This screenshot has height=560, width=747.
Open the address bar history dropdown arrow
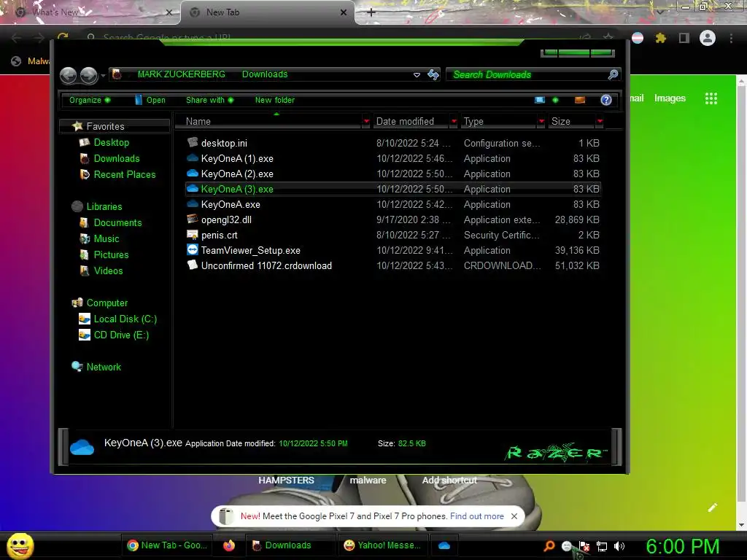[x=417, y=75]
